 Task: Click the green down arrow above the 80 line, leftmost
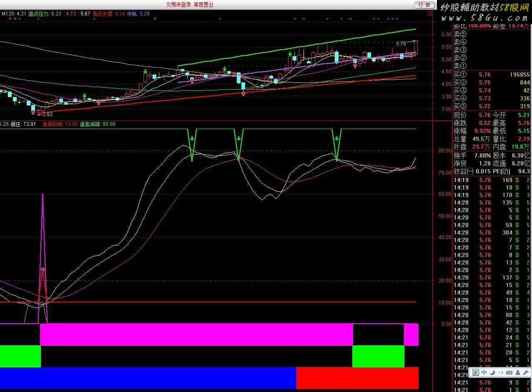tap(192, 138)
